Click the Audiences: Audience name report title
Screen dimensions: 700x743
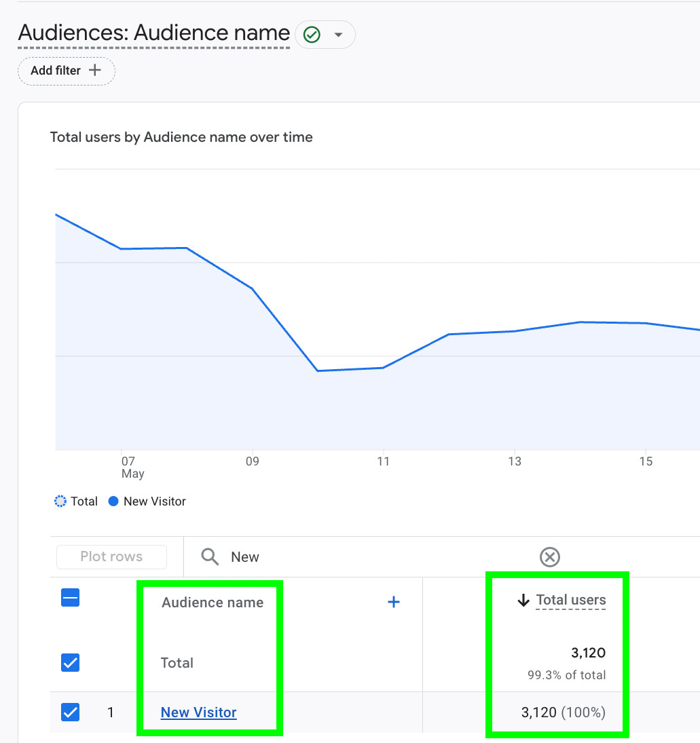tap(153, 33)
